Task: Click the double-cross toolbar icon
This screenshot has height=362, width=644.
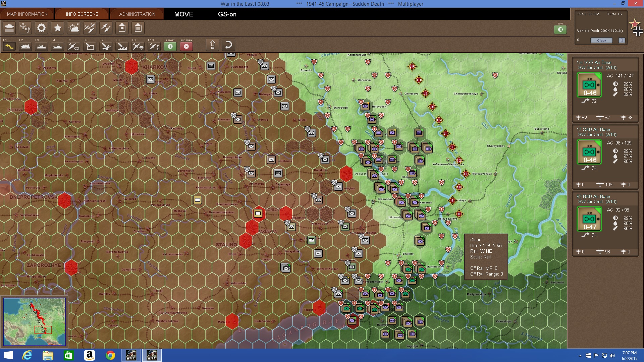Action: click(25, 28)
